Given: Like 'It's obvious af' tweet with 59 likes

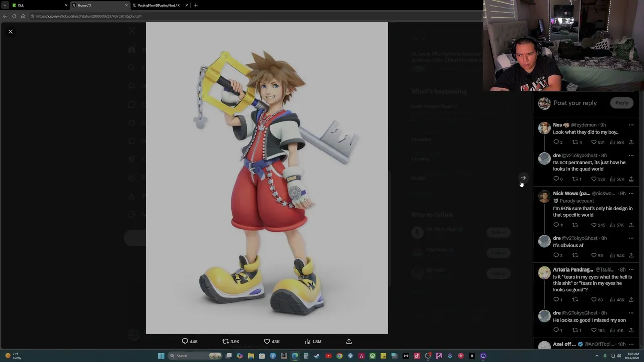Looking at the screenshot, I should [597, 255].
